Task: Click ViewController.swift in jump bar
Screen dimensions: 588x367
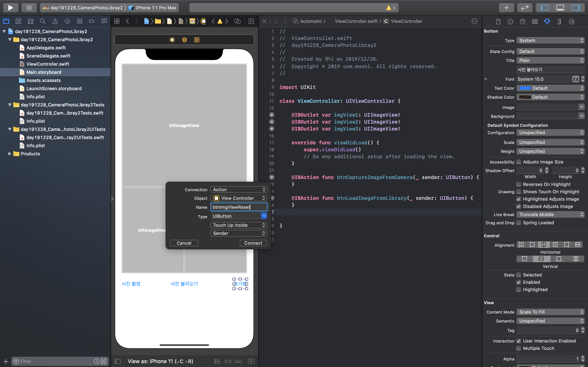Action: 356,21
